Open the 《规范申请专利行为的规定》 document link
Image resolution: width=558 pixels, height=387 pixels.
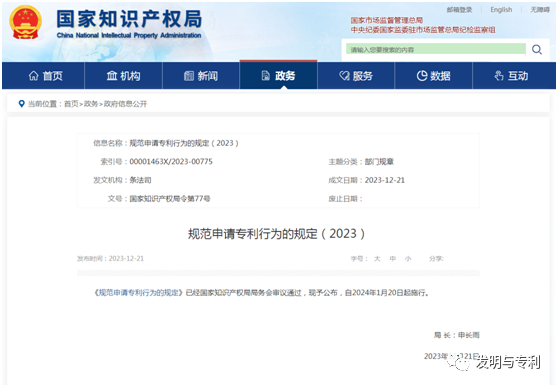click(138, 293)
